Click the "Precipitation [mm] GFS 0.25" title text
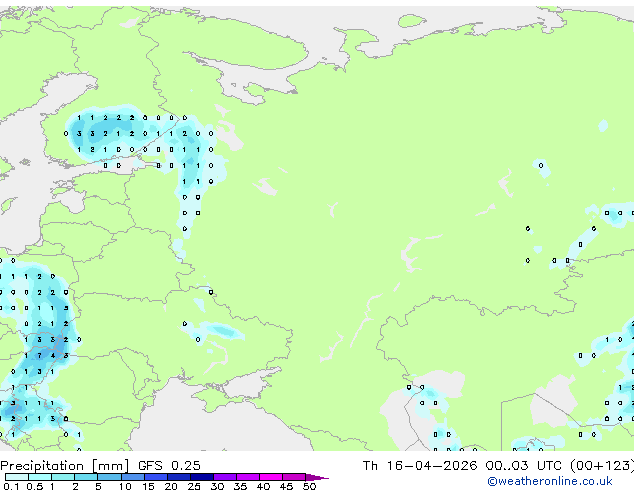634x490 pixels. click(x=100, y=466)
